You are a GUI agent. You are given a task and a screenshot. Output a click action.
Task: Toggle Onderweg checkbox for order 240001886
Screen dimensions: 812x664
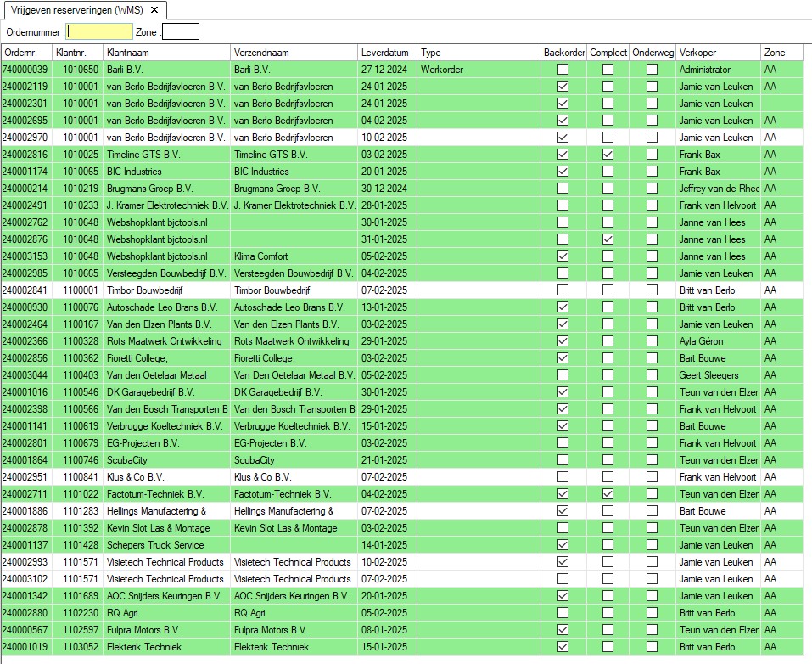click(652, 511)
